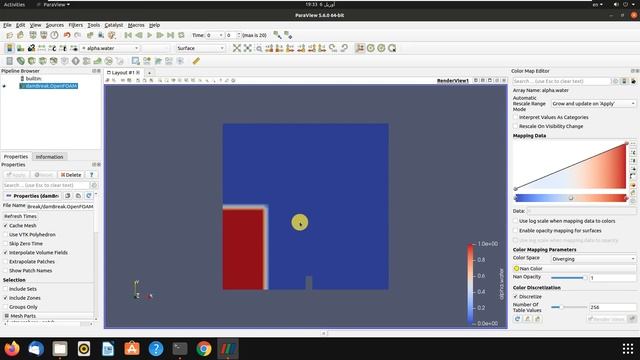Open the Automatic Rescale Range Mode dropdown
This screenshot has height=360, width=640.
[593, 104]
